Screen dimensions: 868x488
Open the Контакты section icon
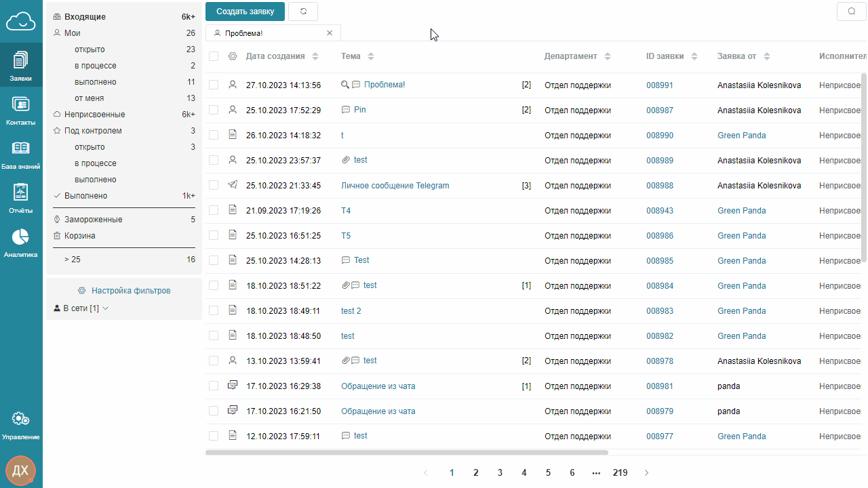pos(21,104)
